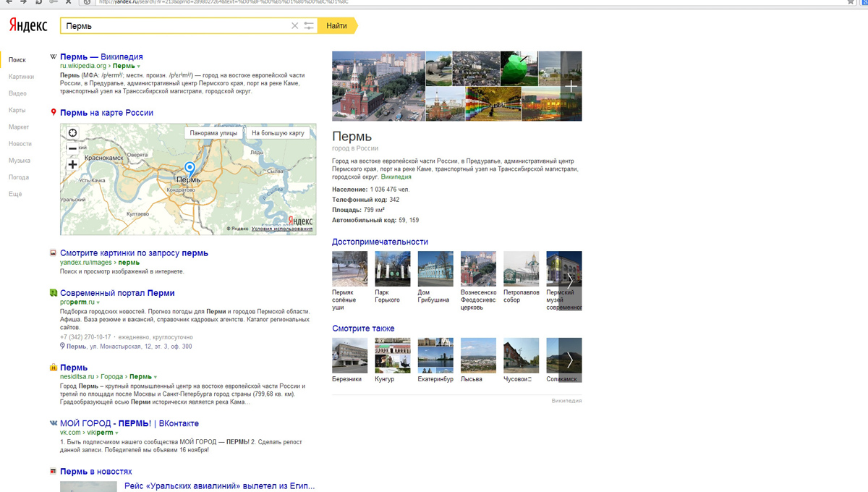Clear the search query with the X icon
The image size is (868, 492).
(x=294, y=26)
